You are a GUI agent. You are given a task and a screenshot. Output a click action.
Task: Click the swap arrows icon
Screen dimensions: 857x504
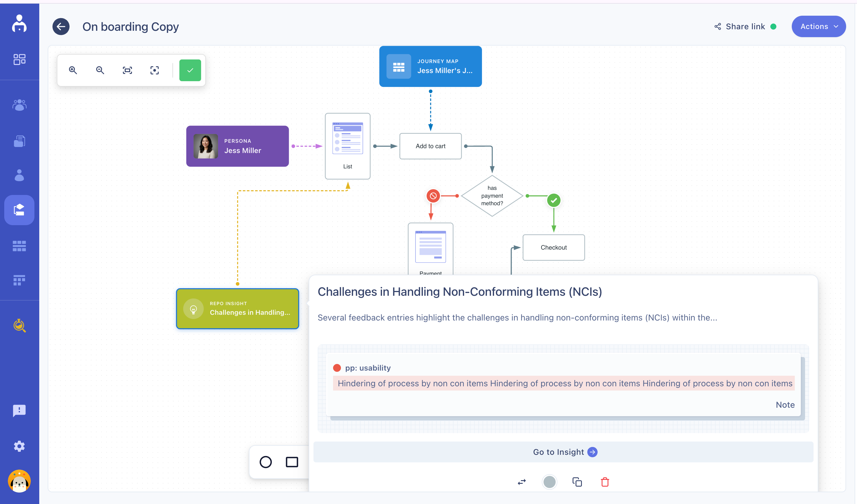[x=522, y=482]
